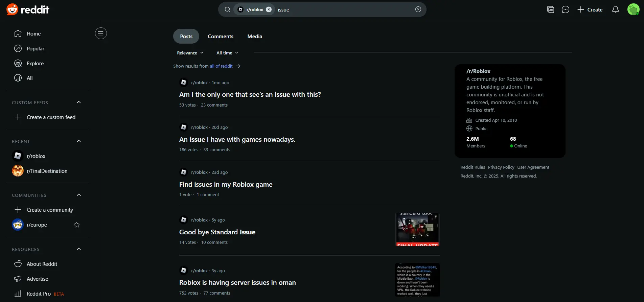Collapse the Recent section
The height and width of the screenshot is (302, 644).
point(79,141)
